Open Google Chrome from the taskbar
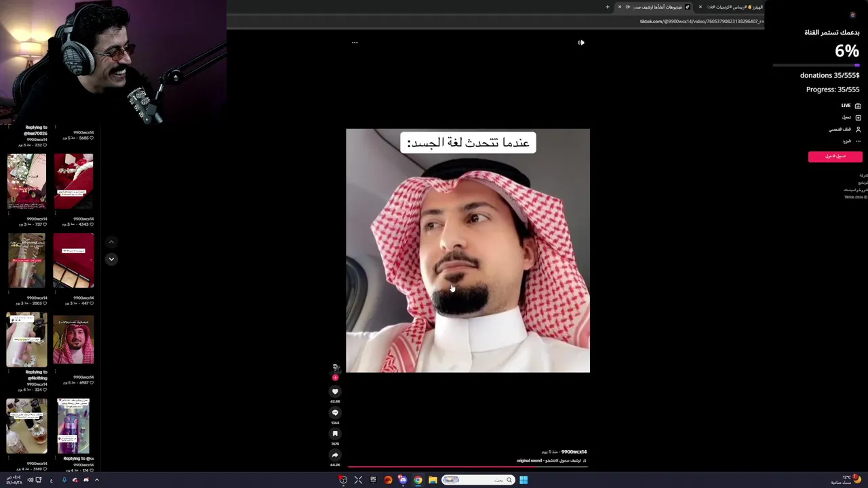Viewport: 868px width, 488px height. pos(418,480)
